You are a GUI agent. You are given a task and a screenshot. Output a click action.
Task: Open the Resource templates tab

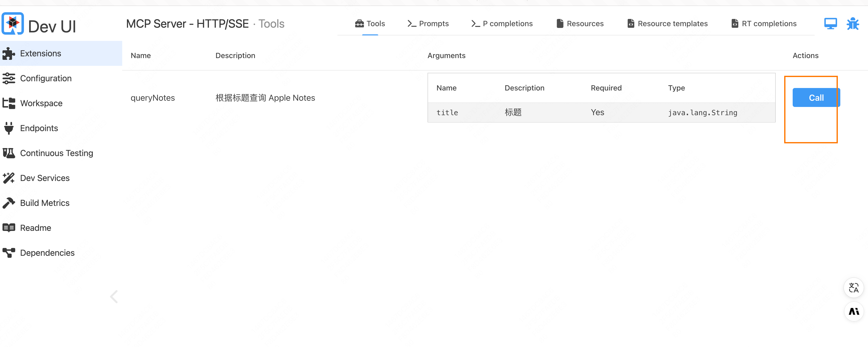(667, 24)
